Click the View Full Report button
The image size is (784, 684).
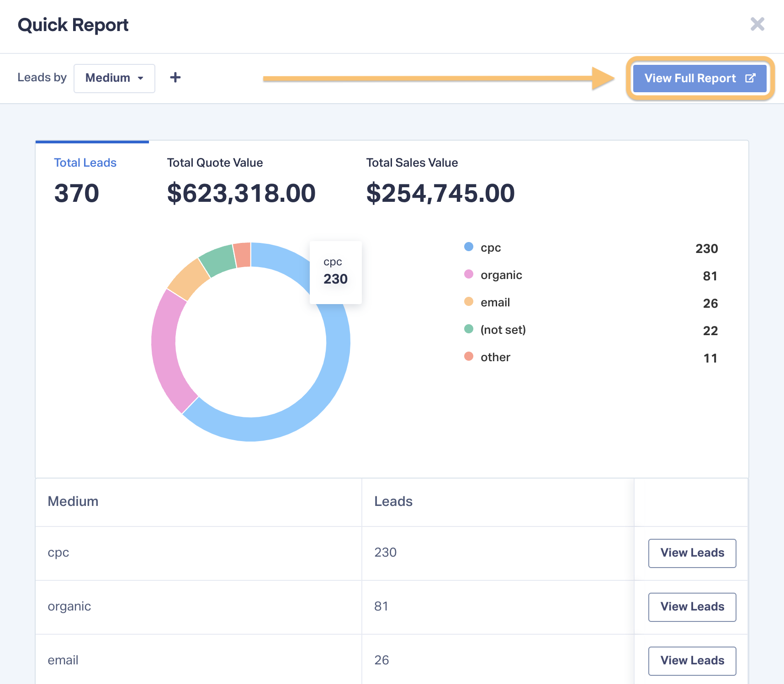point(699,79)
